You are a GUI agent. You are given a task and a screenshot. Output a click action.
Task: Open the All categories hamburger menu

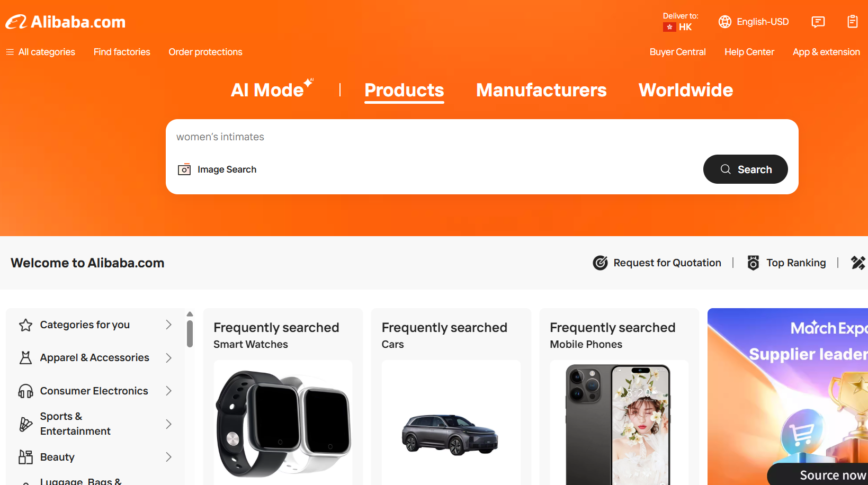point(10,52)
